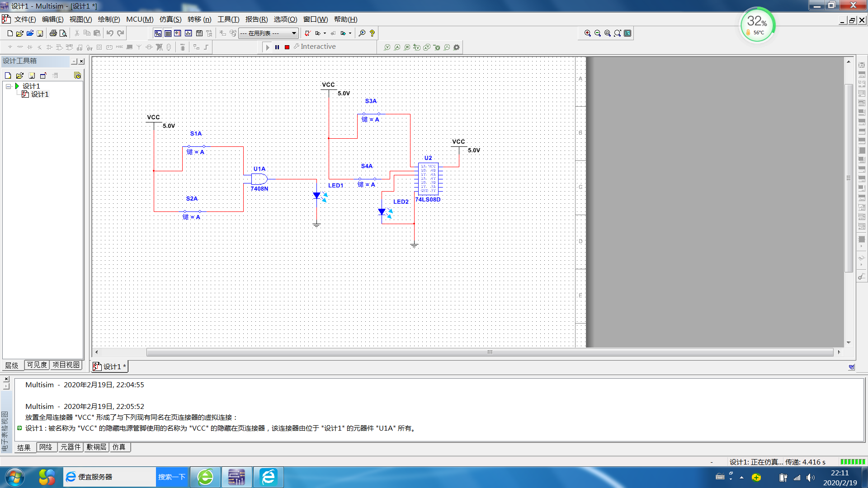Click the Help question mark icon
868x488 pixels.
(372, 33)
